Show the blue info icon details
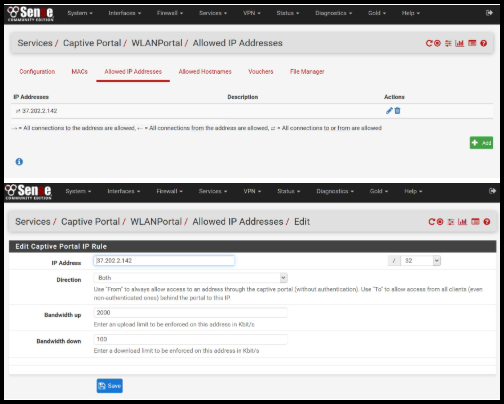Image resolution: width=504 pixels, height=404 pixels. 19,162
